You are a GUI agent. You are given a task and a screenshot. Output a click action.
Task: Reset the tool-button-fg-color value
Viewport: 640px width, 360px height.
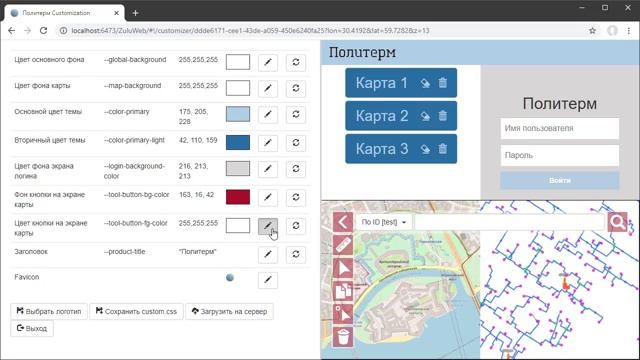[296, 226]
